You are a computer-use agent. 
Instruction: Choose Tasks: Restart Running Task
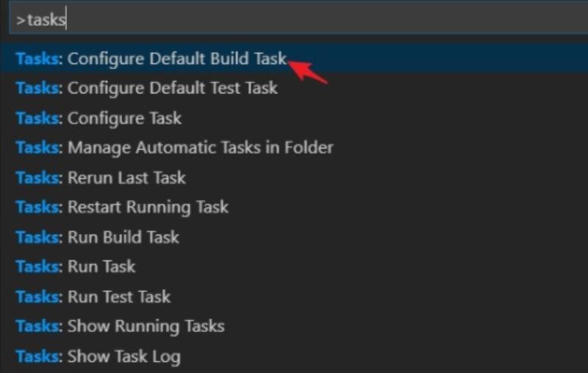pyautogui.click(x=294, y=207)
